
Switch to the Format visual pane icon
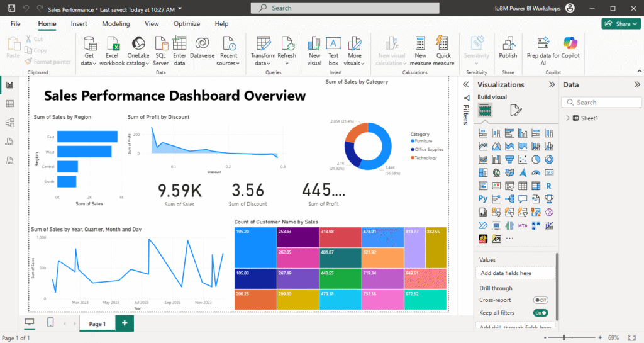515,110
